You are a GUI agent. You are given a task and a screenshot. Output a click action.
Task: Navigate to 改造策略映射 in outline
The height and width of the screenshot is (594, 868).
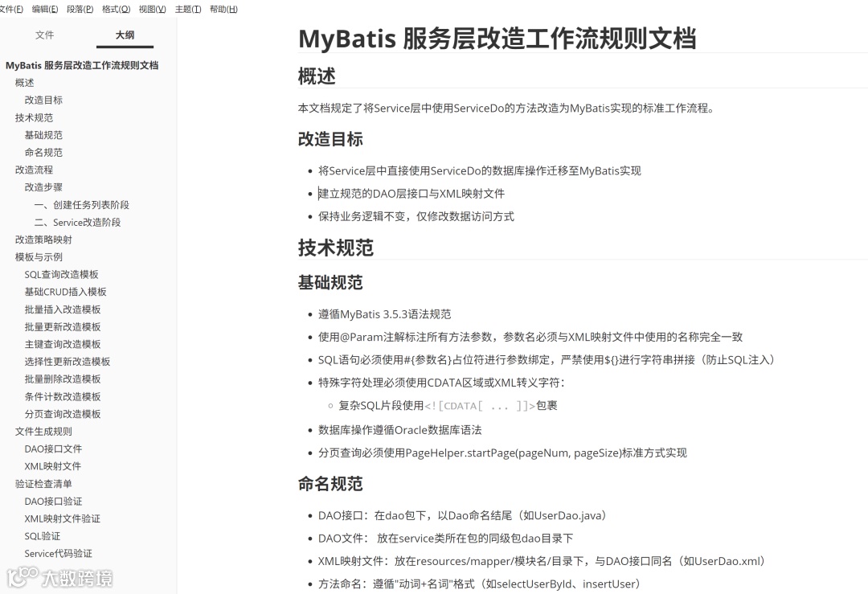pyautogui.click(x=43, y=240)
